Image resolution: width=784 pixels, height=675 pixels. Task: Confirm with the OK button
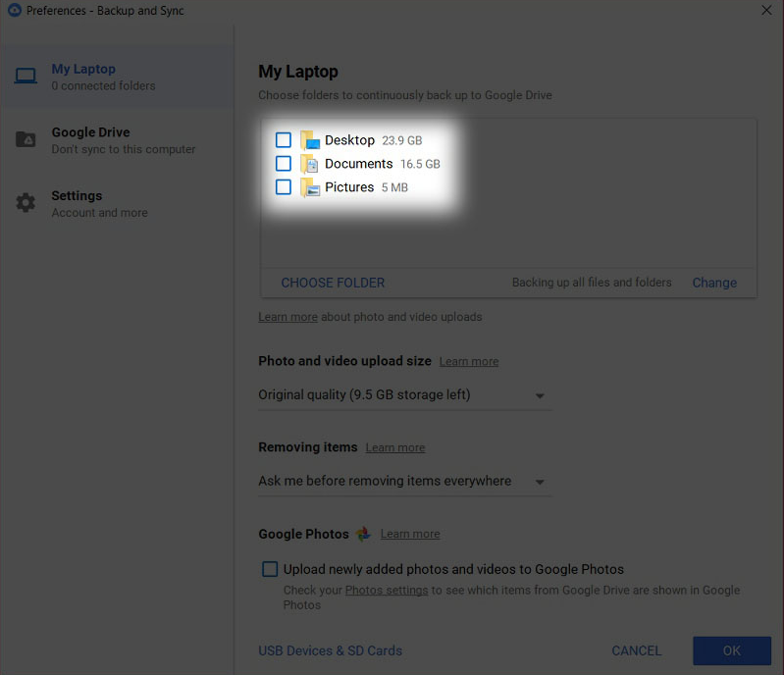coord(732,651)
